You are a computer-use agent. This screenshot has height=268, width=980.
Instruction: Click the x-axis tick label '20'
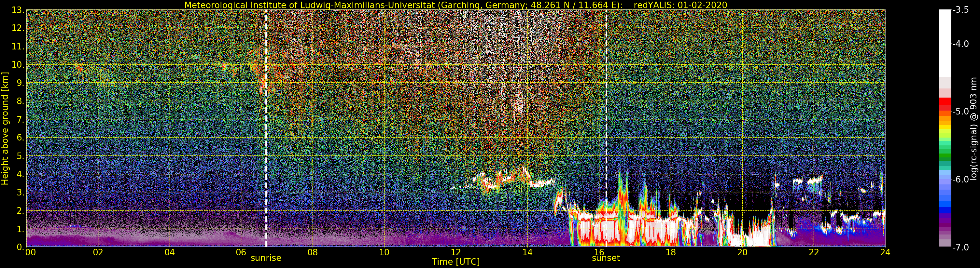pyautogui.click(x=742, y=252)
